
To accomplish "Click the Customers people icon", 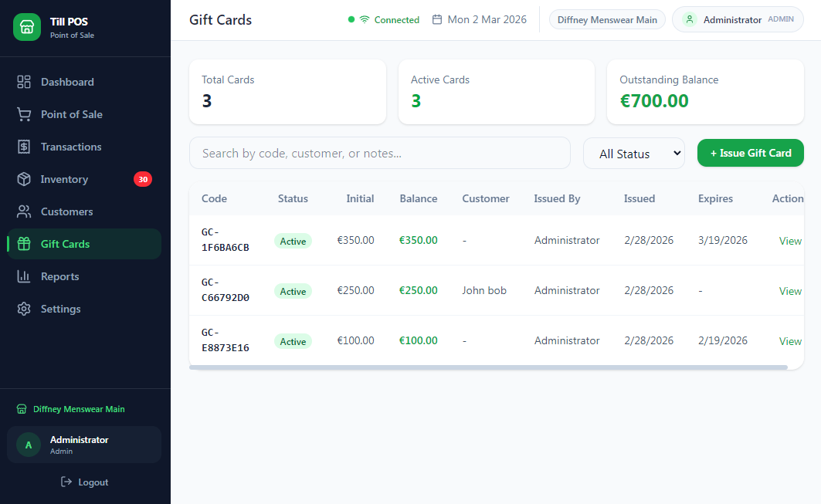I will 24,211.
